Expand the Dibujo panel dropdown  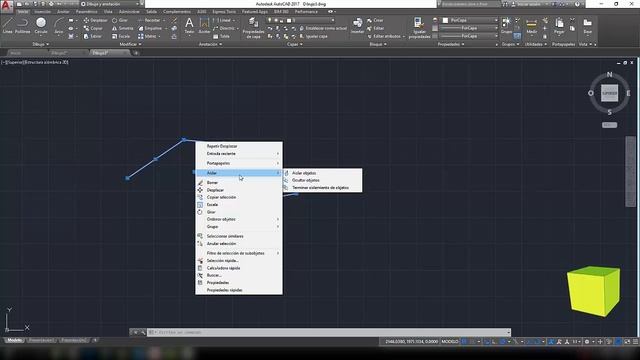(40, 44)
